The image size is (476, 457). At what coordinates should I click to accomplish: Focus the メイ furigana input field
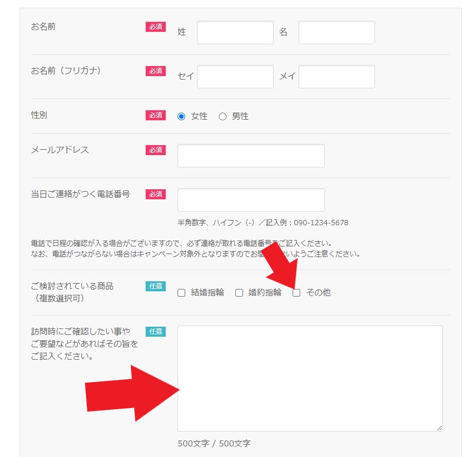tap(336, 77)
